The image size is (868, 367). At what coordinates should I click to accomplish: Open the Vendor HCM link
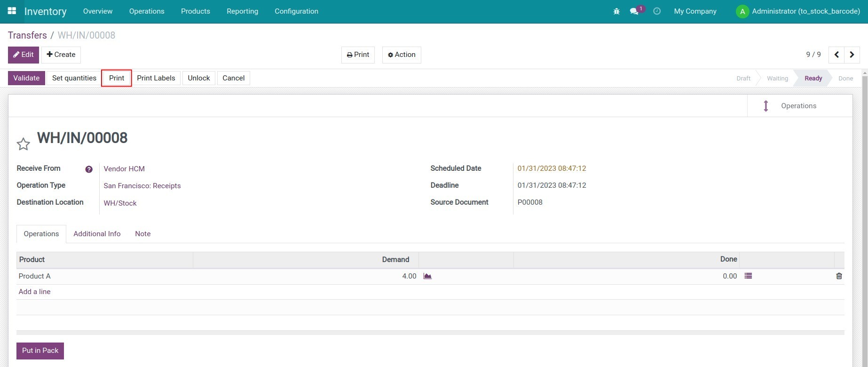pyautogui.click(x=124, y=169)
